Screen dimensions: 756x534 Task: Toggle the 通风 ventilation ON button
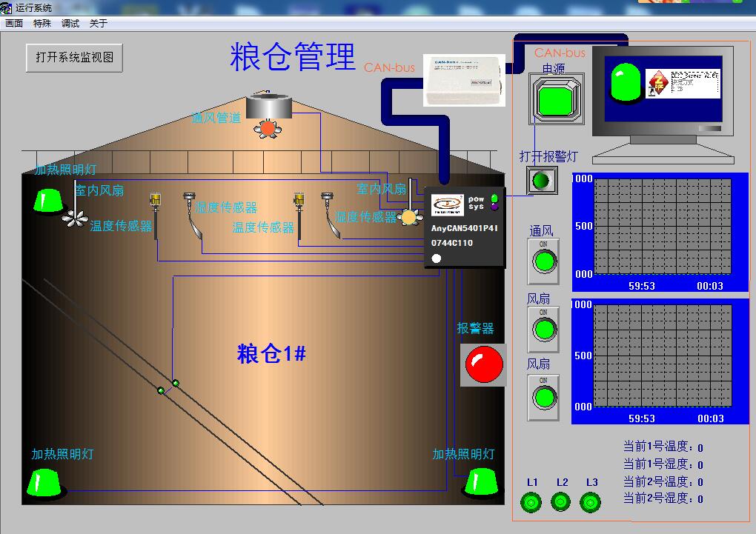coord(543,261)
